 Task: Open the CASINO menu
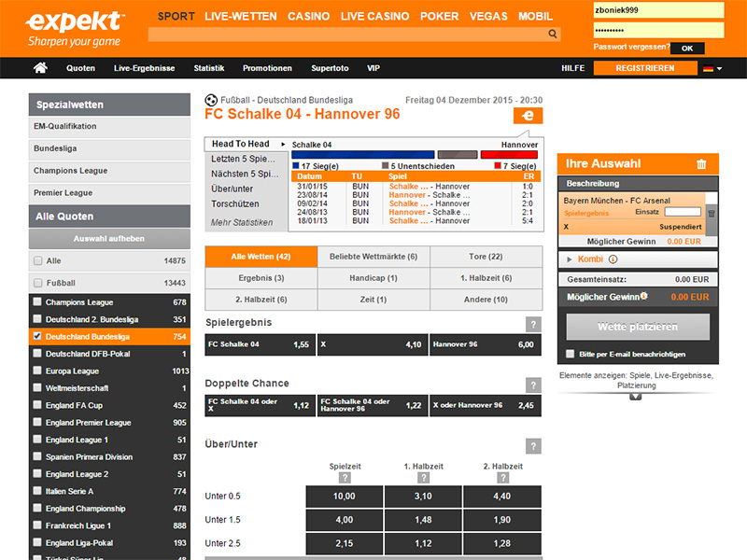[309, 17]
